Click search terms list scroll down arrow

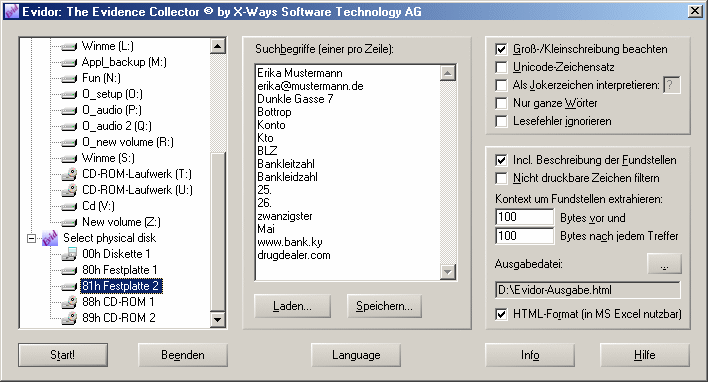click(x=447, y=272)
